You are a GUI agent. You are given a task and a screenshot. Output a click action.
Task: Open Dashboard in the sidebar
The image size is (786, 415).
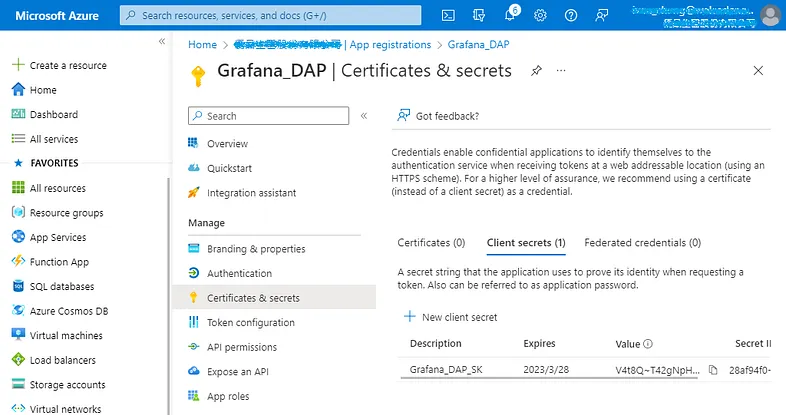pyautogui.click(x=45, y=114)
